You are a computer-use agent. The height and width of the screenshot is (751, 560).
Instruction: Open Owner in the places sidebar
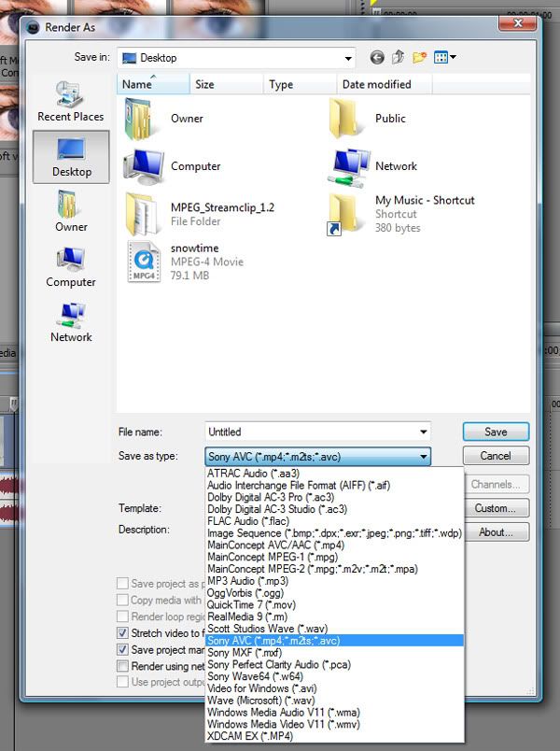pos(71,211)
